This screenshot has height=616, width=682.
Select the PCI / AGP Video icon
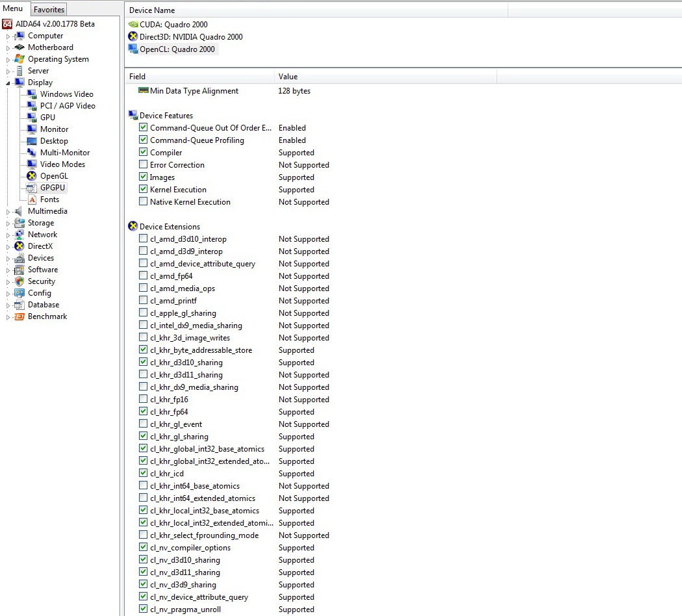(x=32, y=106)
